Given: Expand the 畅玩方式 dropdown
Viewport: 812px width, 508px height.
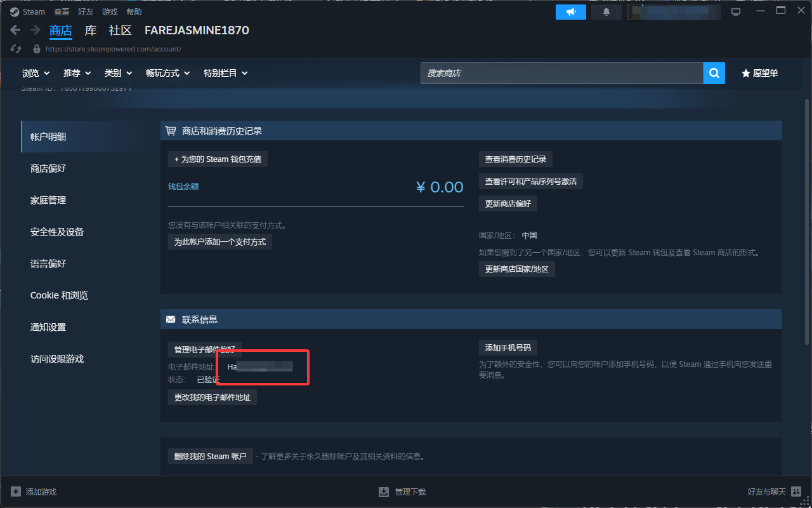Looking at the screenshot, I should (167, 73).
